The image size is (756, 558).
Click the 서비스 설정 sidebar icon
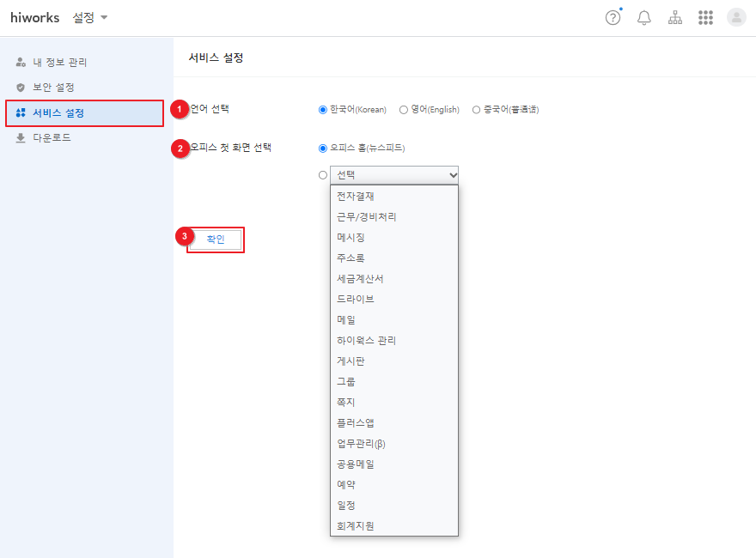click(21, 112)
